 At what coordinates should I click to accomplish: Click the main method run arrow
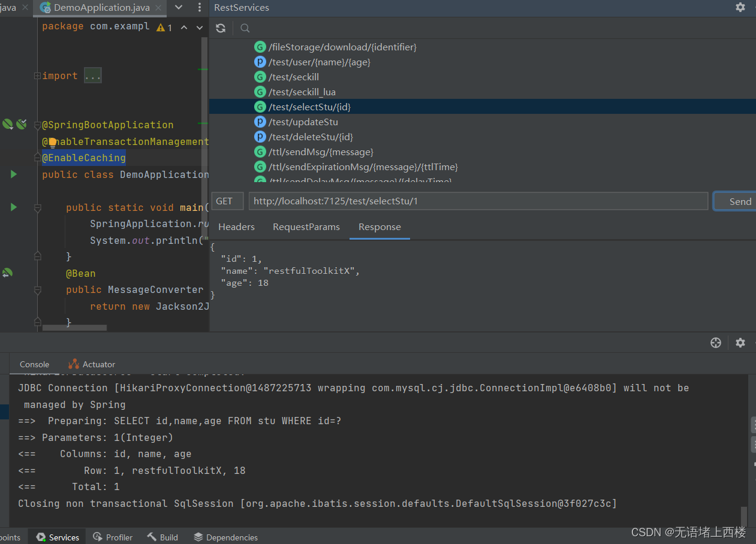(13, 207)
